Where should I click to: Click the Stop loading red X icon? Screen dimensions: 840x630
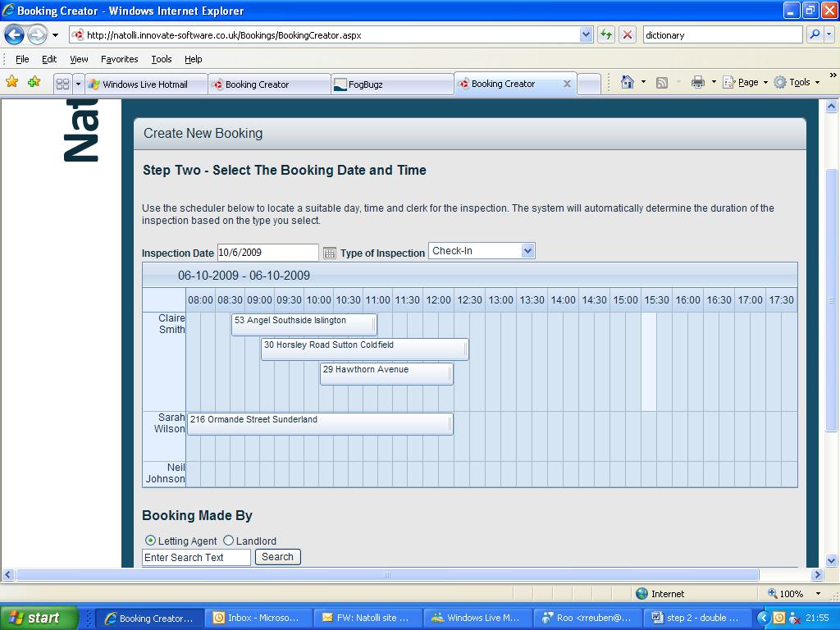click(628, 35)
